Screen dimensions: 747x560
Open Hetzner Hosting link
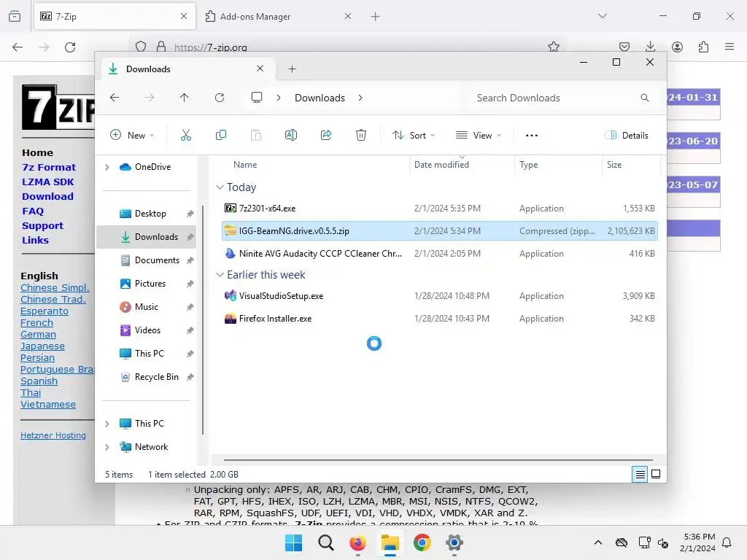53,435
